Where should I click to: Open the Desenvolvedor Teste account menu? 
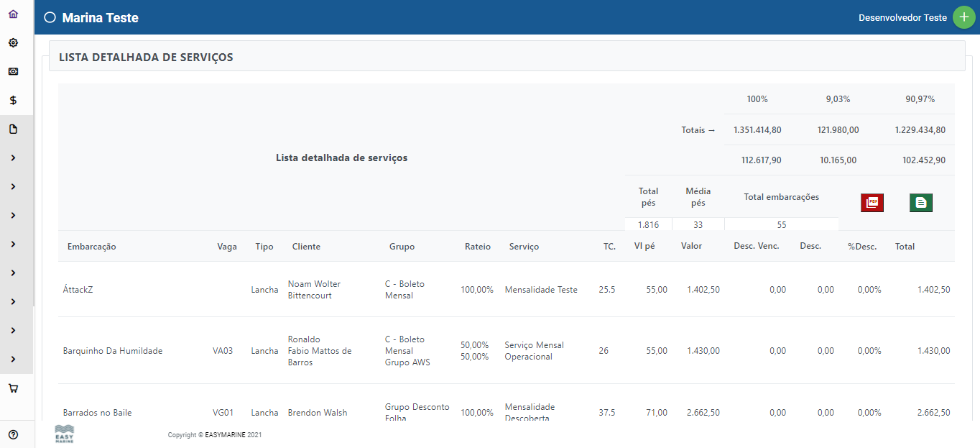pyautogui.click(x=902, y=17)
